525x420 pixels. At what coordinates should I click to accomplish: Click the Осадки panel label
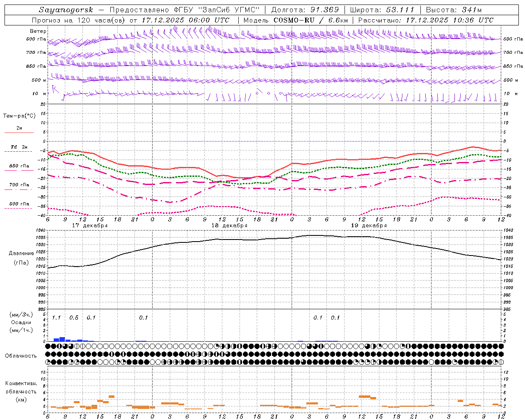(21, 322)
